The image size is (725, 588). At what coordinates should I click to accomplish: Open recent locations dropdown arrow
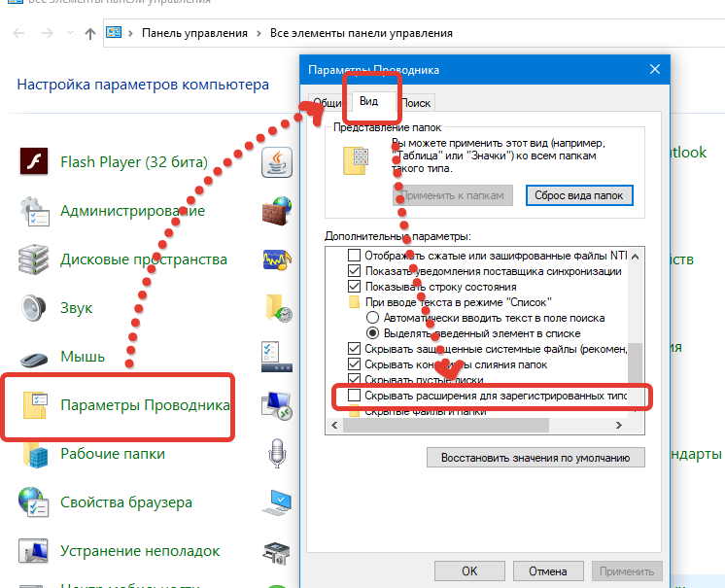70,32
